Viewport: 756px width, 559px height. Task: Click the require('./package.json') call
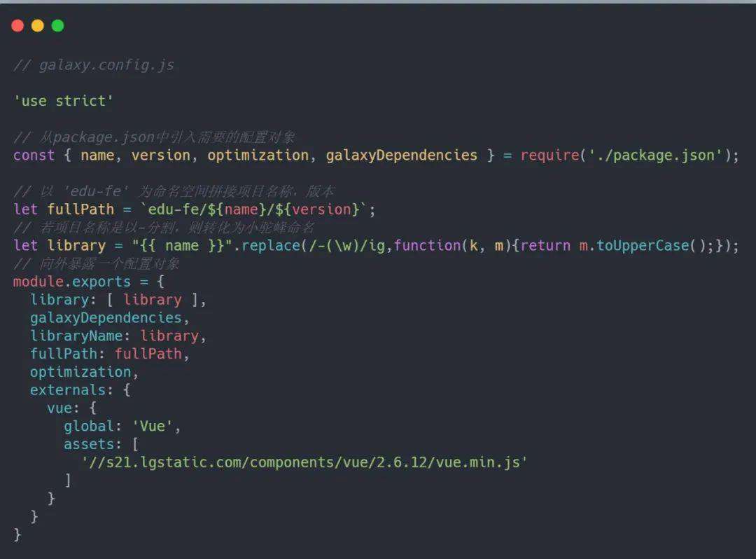tap(626, 156)
